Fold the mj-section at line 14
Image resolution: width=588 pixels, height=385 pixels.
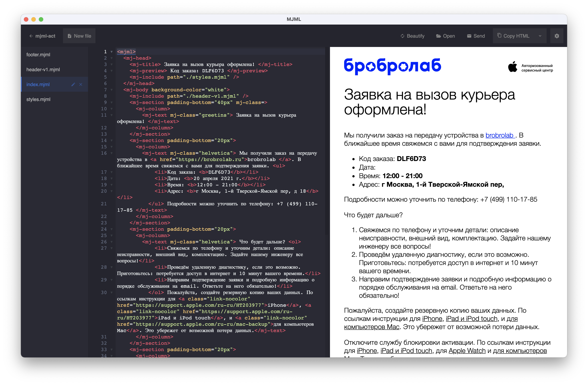(111, 141)
